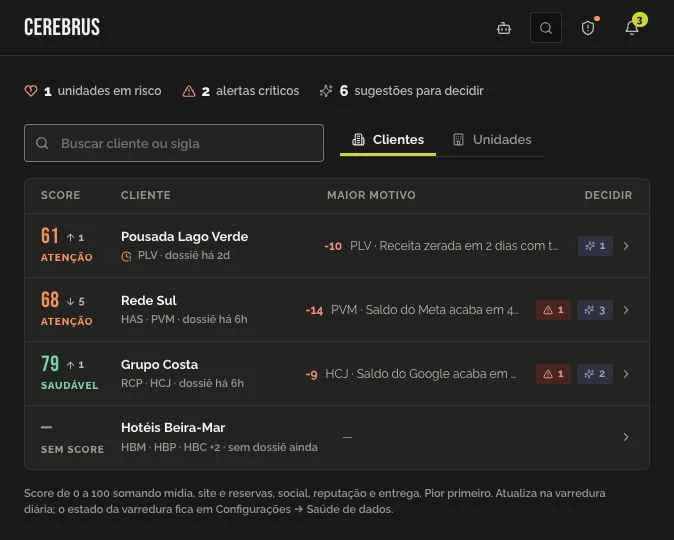Click the building icon on Clientes tab

[x=358, y=140]
